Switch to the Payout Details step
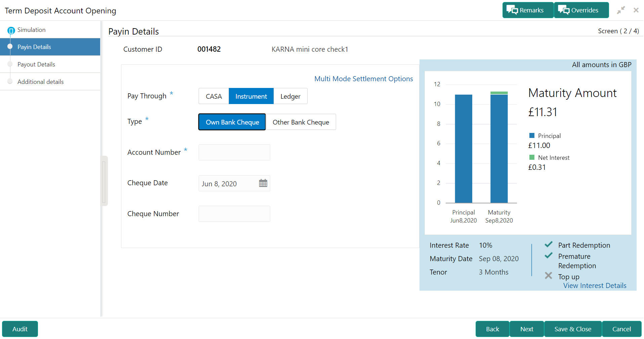Image resolution: width=644 pixels, height=339 pixels. coord(50,64)
